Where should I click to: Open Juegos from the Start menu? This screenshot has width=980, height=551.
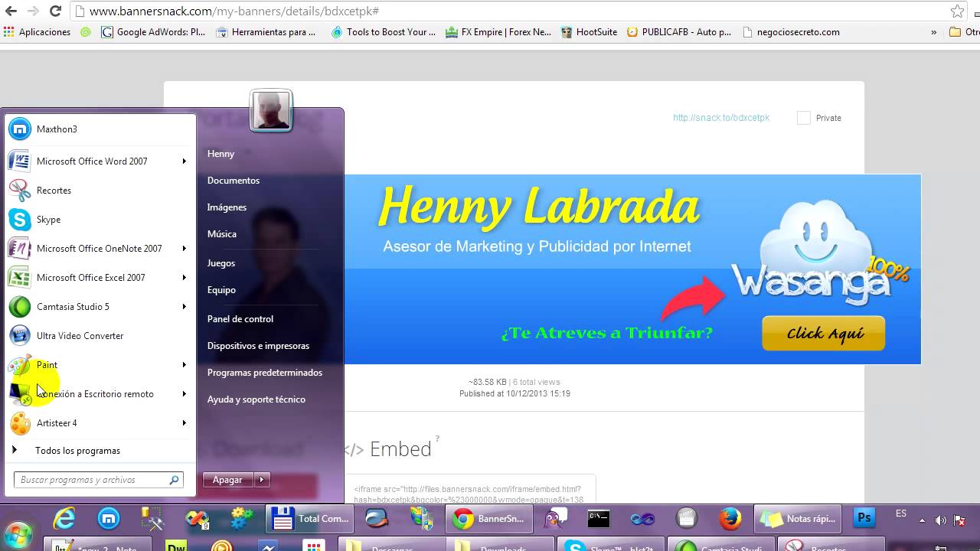coord(221,263)
